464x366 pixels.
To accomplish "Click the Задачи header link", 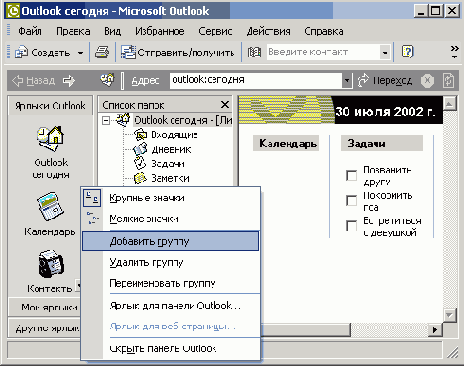I will click(366, 143).
